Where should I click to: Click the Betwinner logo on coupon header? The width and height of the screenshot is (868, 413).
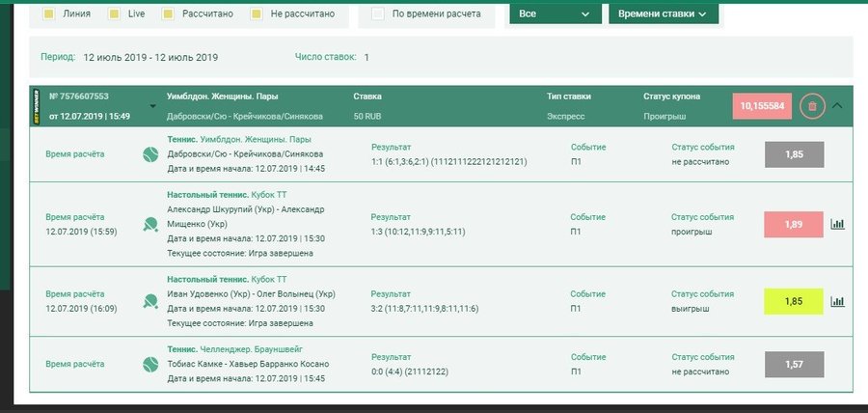pyautogui.click(x=37, y=106)
